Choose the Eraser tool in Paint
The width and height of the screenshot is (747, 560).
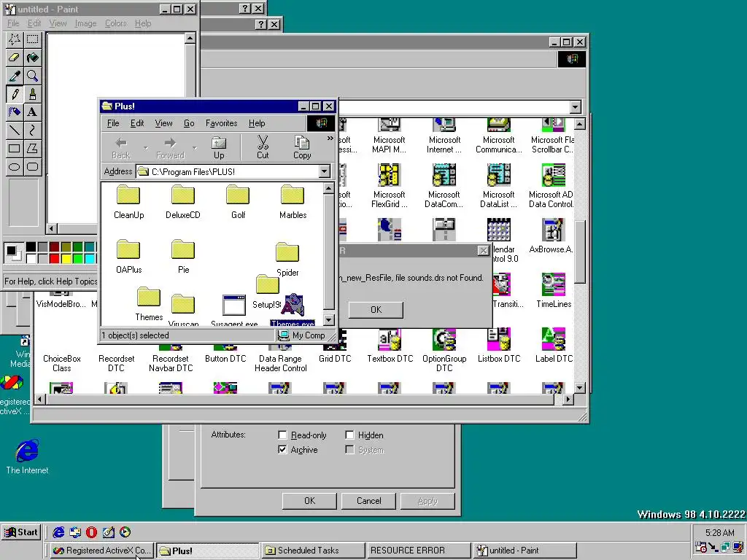[x=15, y=58]
